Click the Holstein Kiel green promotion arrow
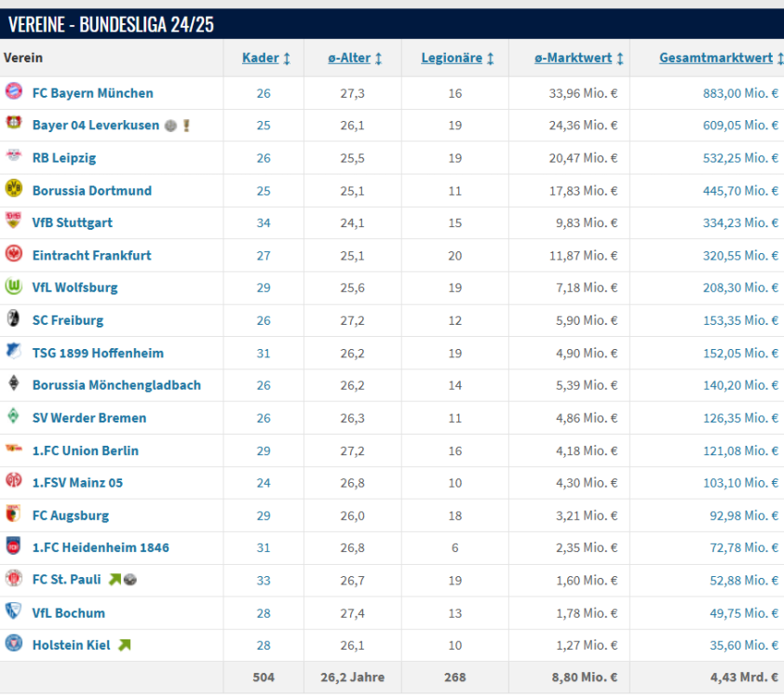 124,645
